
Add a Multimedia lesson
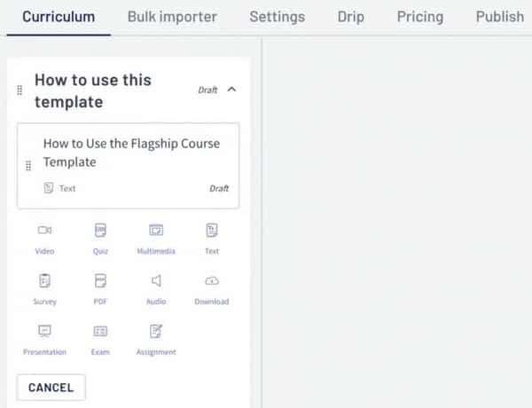(156, 239)
